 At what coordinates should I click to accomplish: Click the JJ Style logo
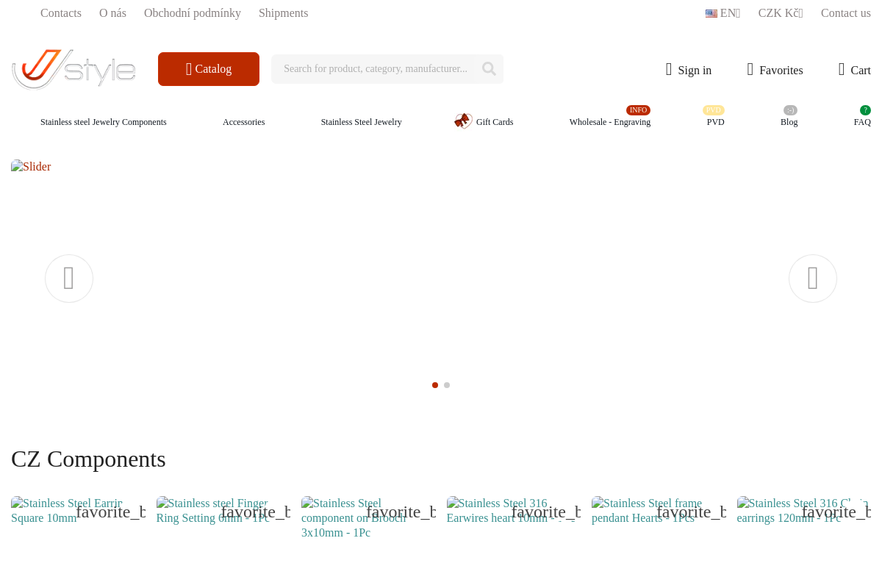pyautogui.click(x=73, y=69)
